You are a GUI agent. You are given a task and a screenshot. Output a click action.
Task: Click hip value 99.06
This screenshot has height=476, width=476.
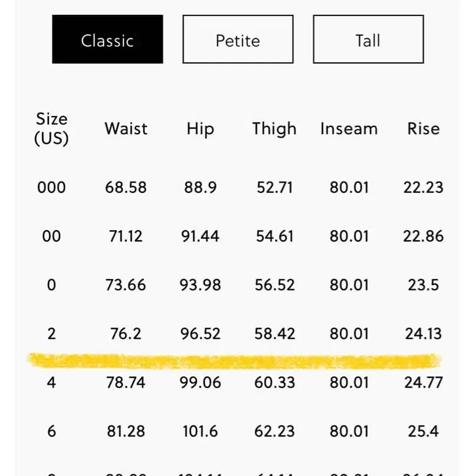(x=200, y=382)
